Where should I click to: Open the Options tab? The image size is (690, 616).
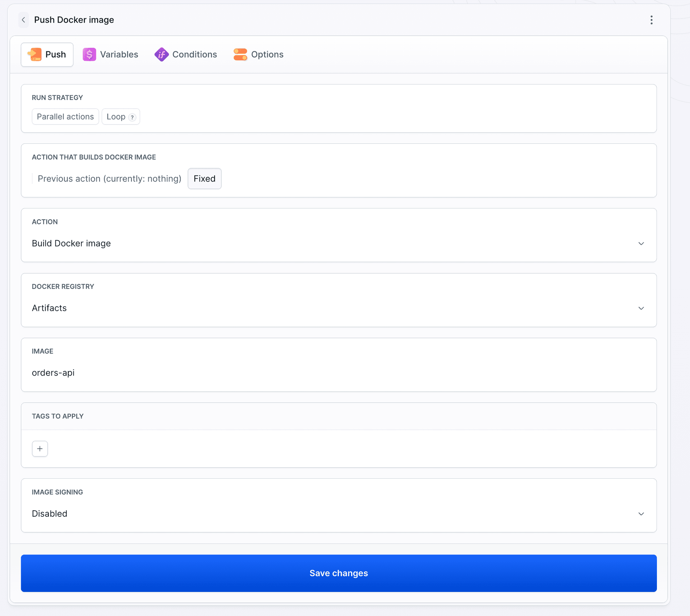pyautogui.click(x=258, y=55)
